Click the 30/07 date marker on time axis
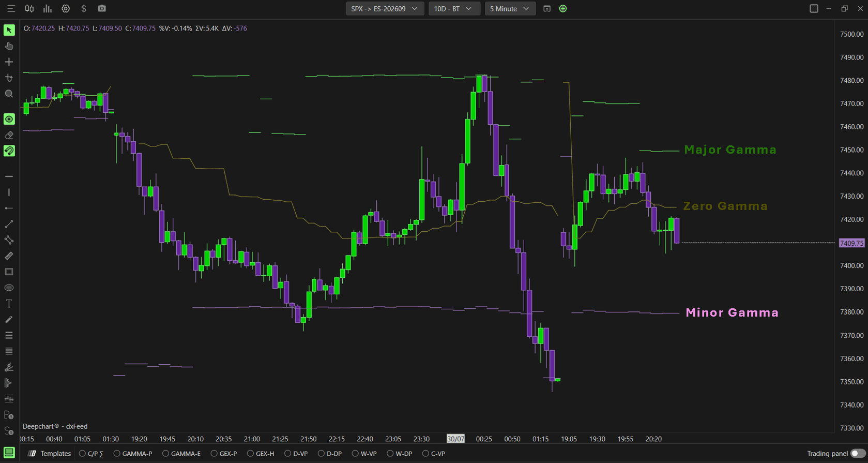Viewport: 868px width, 463px height. (x=455, y=439)
